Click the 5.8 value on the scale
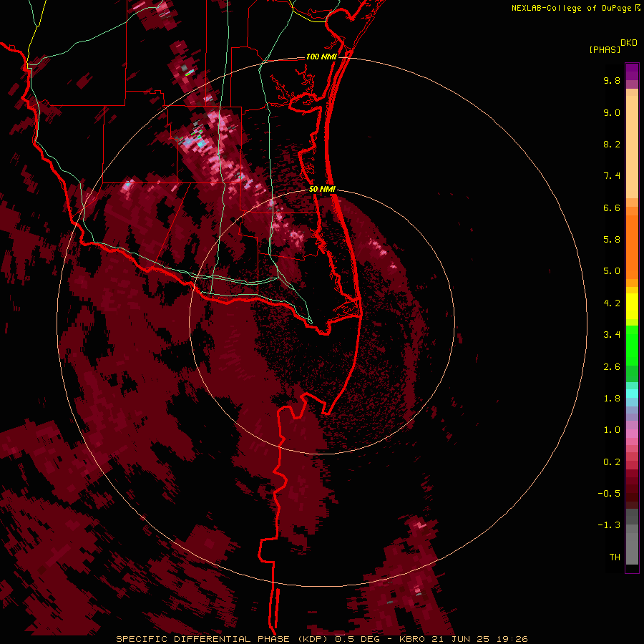The width and height of the screenshot is (644, 644). (612, 240)
